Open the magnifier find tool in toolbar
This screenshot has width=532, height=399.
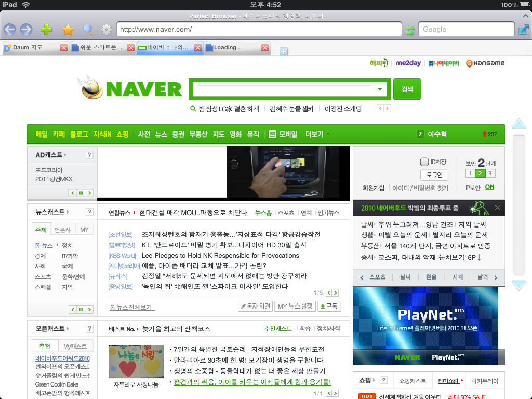[x=88, y=30]
